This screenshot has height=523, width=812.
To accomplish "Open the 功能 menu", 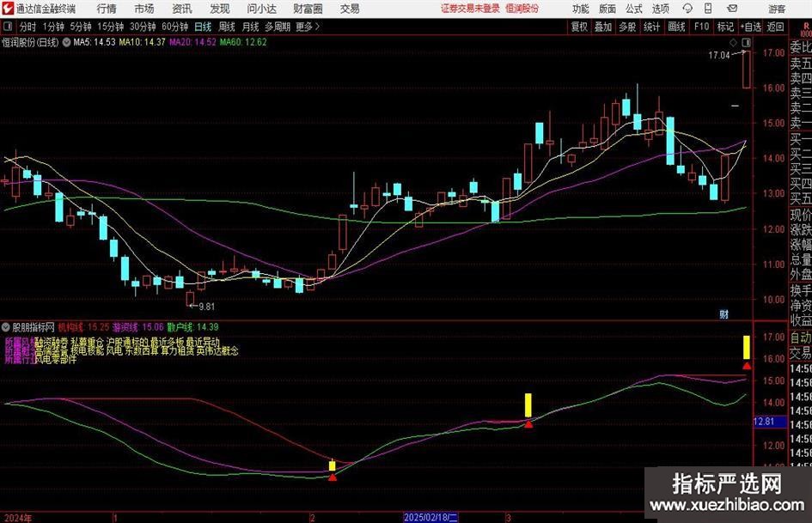I will click(581, 9).
